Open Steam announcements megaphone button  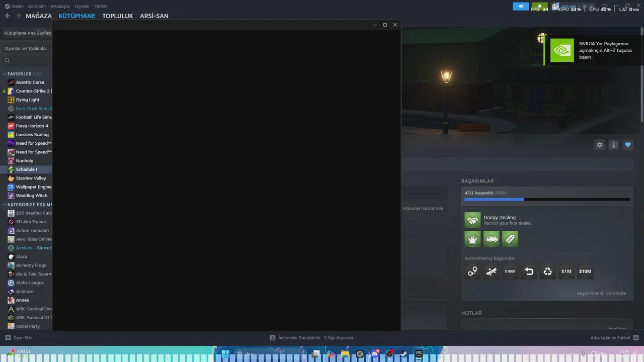[521, 6]
